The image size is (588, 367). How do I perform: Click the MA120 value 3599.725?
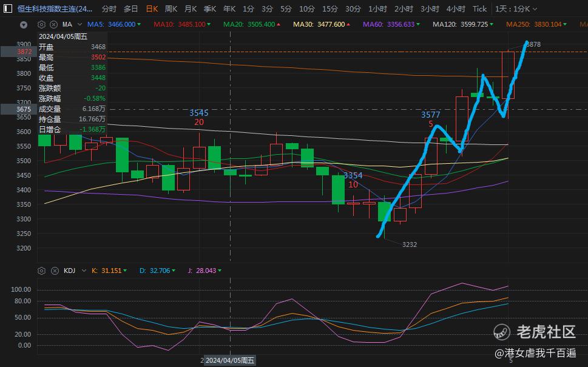(475, 24)
